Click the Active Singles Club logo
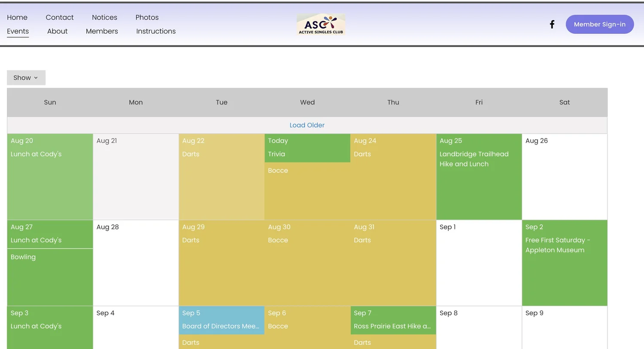 tap(321, 24)
